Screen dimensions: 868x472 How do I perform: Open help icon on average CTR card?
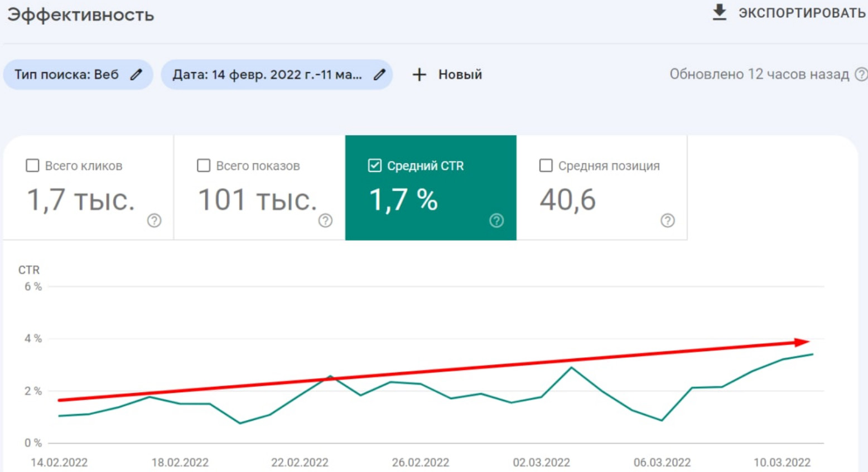pyautogui.click(x=496, y=221)
